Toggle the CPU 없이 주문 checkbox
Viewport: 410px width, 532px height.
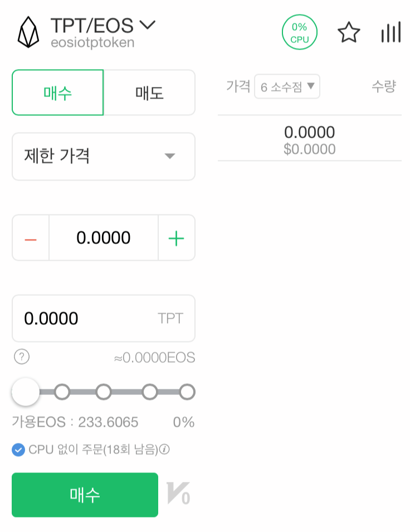[18, 450]
